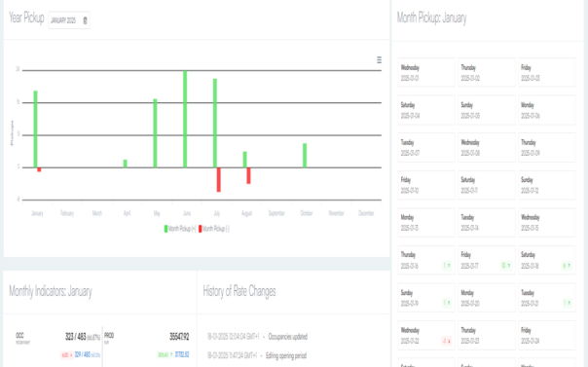Click green up-arrow badge on Sunday 2025-01-19

tap(447, 303)
